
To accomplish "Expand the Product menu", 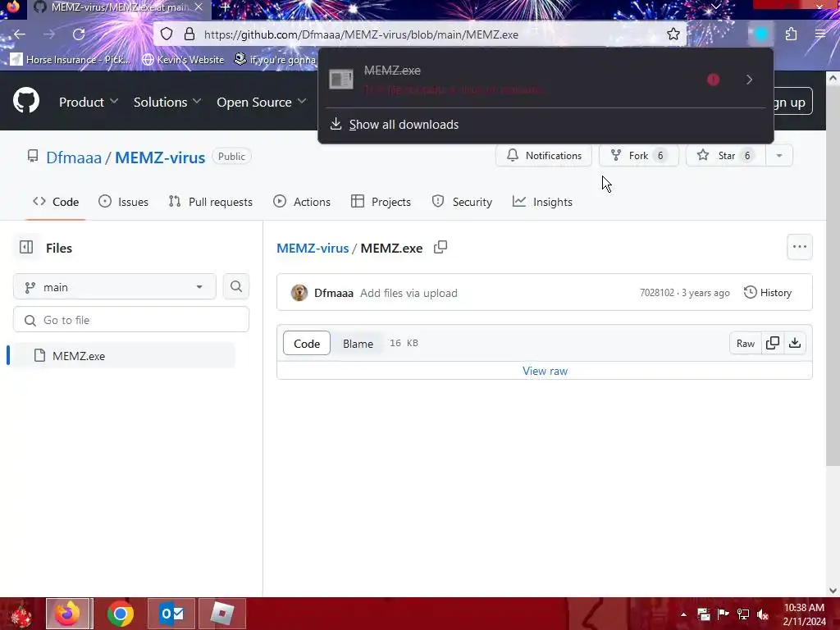I will click(89, 102).
